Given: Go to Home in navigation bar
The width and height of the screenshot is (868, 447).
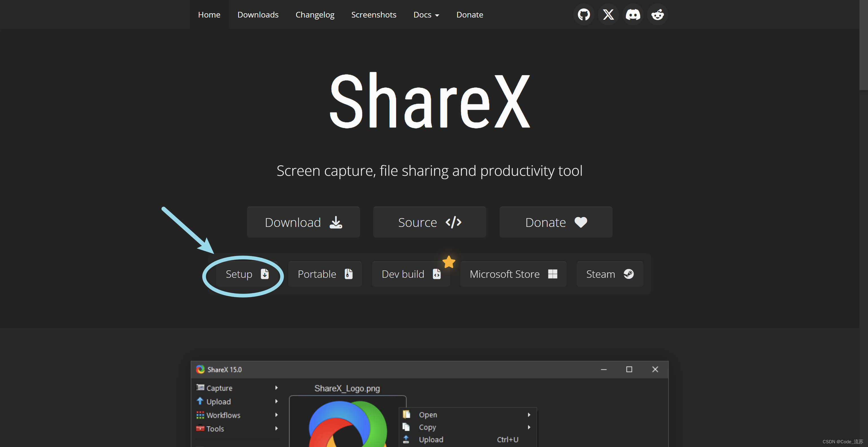Looking at the screenshot, I should pos(209,14).
